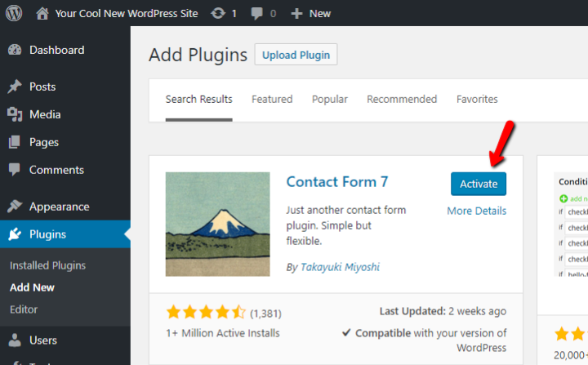The width and height of the screenshot is (588, 365).
Task: Open the Contact Form 7 title link
Action: [x=337, y=182]
